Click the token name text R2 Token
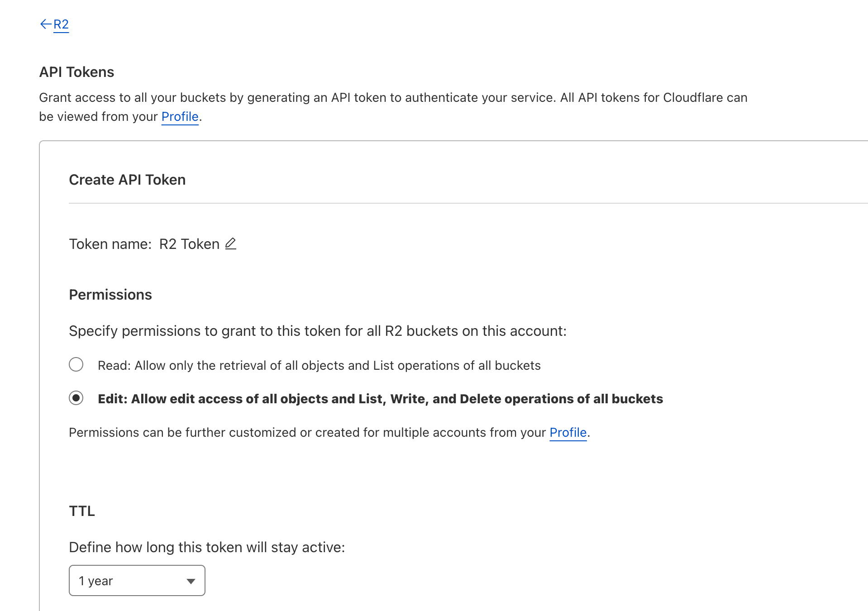Image resolution: width=868 pixels, height=611 pixels. point(189,244)
